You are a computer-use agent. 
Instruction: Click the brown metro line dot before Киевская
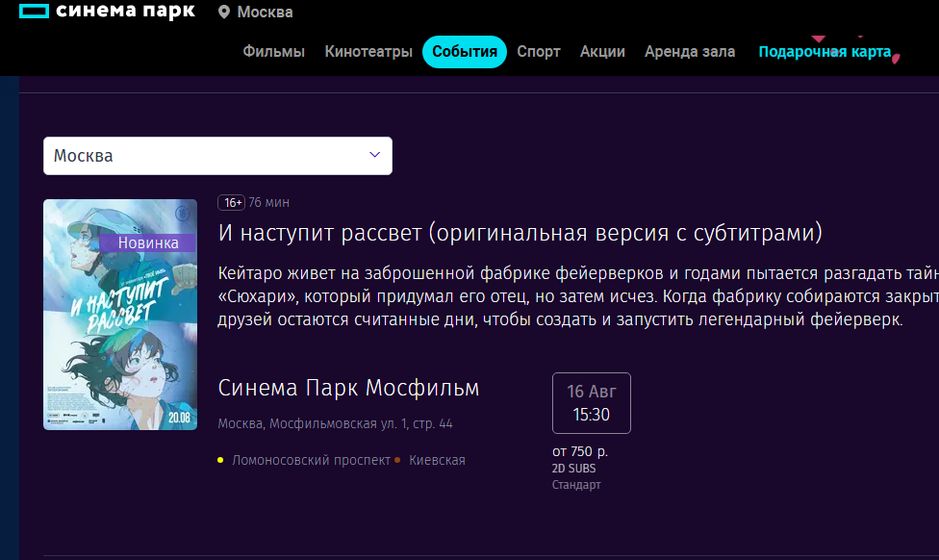tap(397, 460)
